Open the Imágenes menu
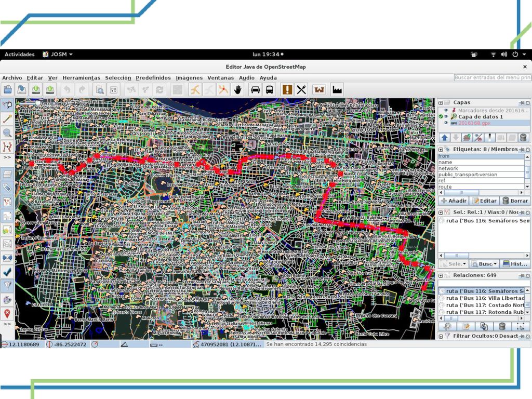The height and width of the screenshot is (399, 532). 189,78
